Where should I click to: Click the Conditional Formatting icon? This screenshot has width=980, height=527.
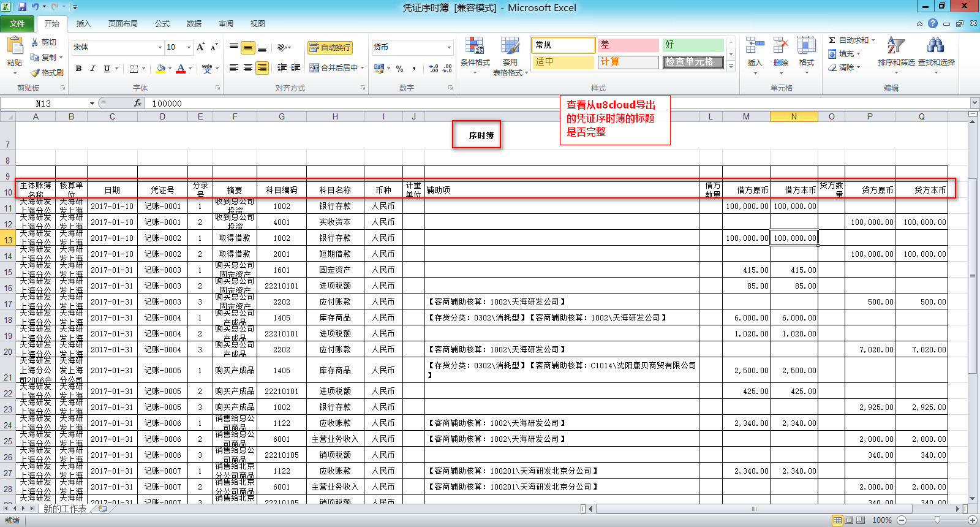pos(475,46)
